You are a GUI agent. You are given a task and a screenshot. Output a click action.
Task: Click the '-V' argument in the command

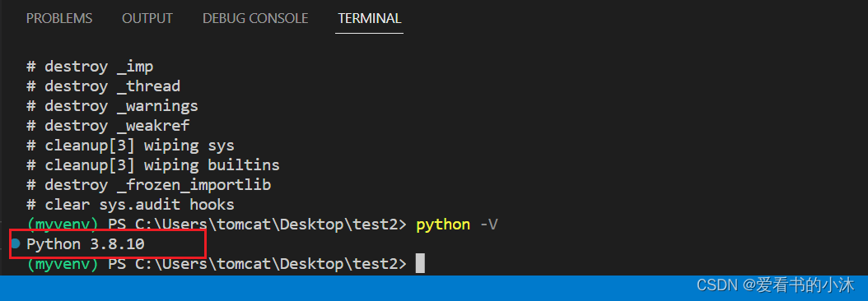point(489,225)
